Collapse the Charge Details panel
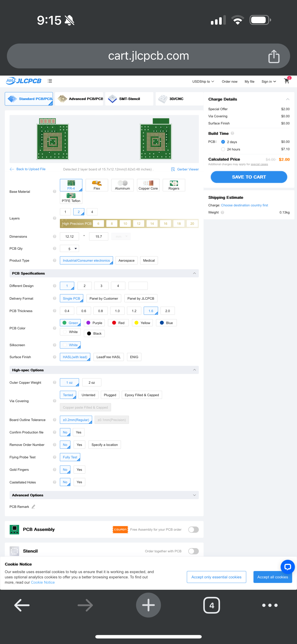This screenshot has height=644, width=297. coord(288,99)
